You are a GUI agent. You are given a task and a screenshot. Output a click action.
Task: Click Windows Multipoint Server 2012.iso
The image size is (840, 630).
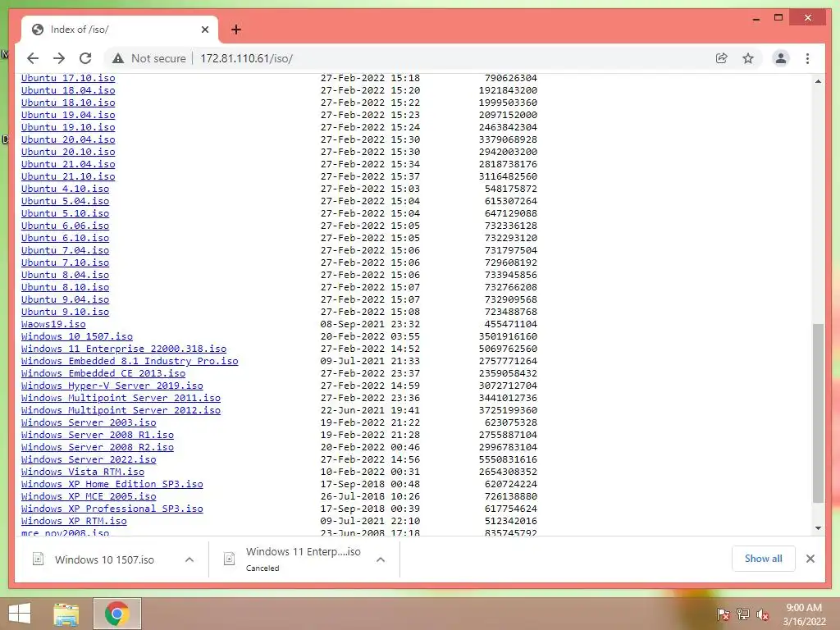[121, 411]
